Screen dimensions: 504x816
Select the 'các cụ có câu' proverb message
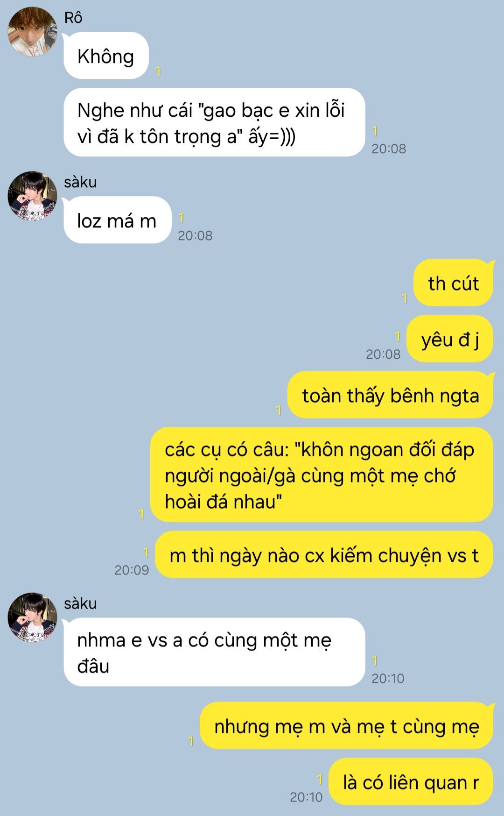(x=322, y=475)
